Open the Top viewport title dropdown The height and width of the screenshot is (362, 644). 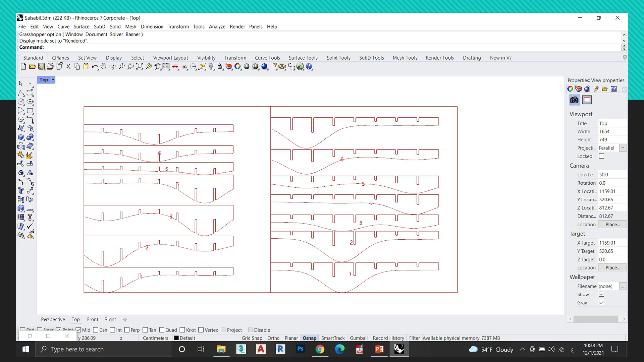[53, 80]
